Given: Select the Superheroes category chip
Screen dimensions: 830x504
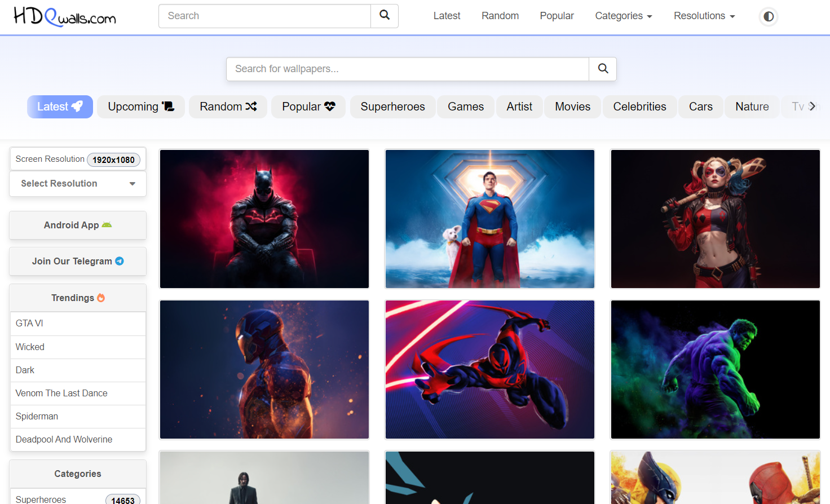Looking at the screenshot, I should [392, 107].
